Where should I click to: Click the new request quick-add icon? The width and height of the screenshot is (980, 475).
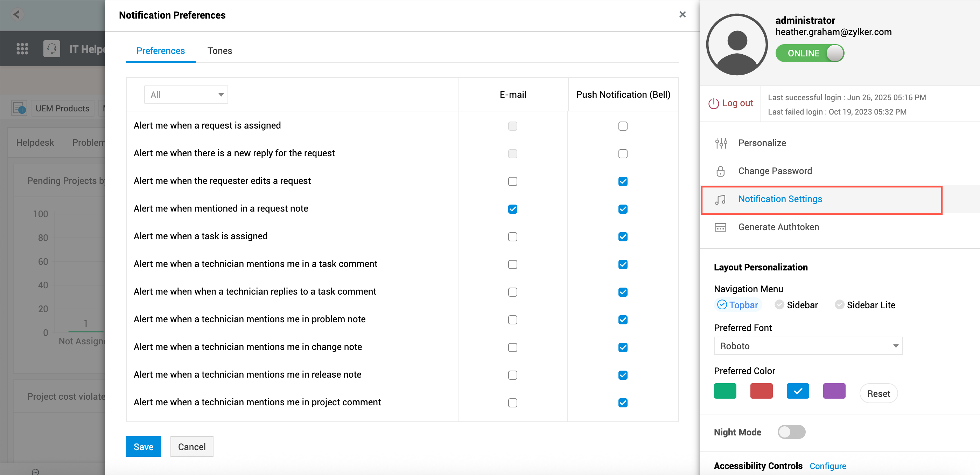[x=19, y=109]
